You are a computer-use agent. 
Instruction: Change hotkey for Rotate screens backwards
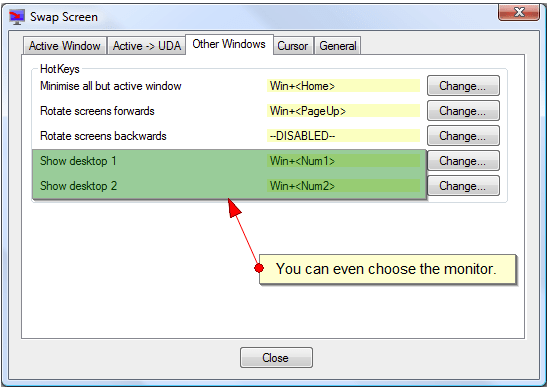tap(463, 136)
